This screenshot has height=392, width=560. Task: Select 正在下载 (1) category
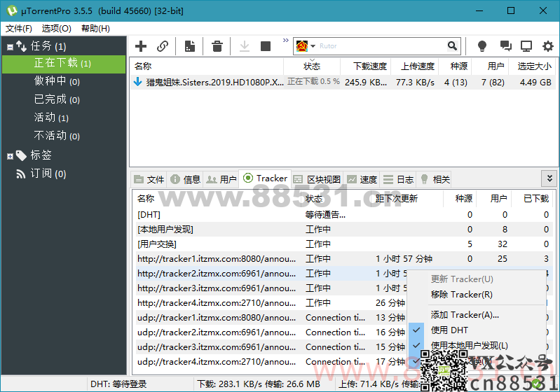pos(64,64)
